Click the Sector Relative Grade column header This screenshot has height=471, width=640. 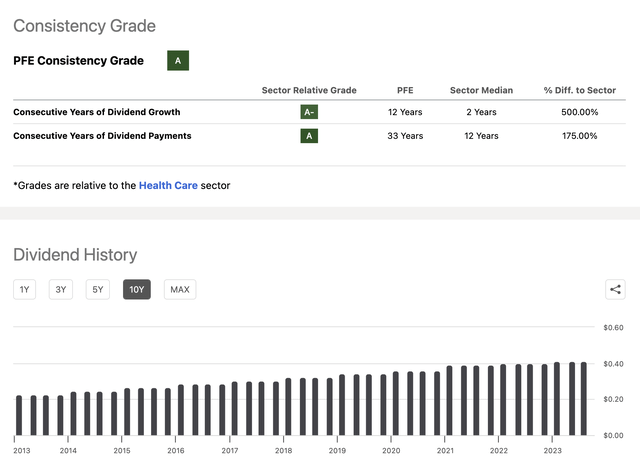tap(310, 90)
